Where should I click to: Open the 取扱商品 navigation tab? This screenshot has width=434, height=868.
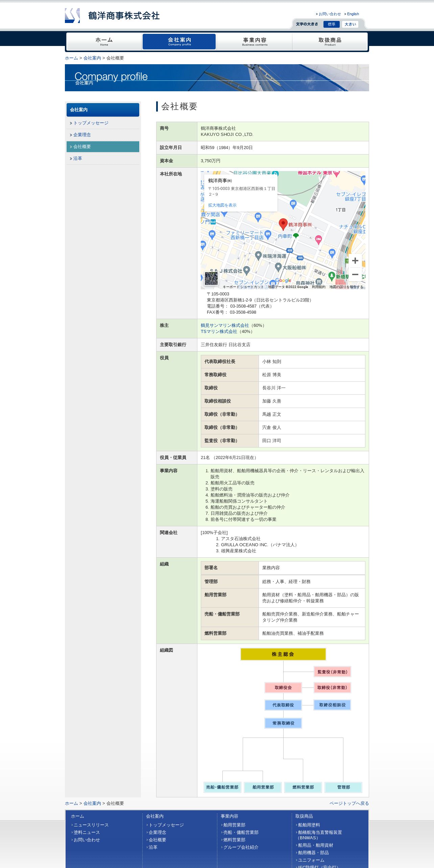[x=330, y=42]
